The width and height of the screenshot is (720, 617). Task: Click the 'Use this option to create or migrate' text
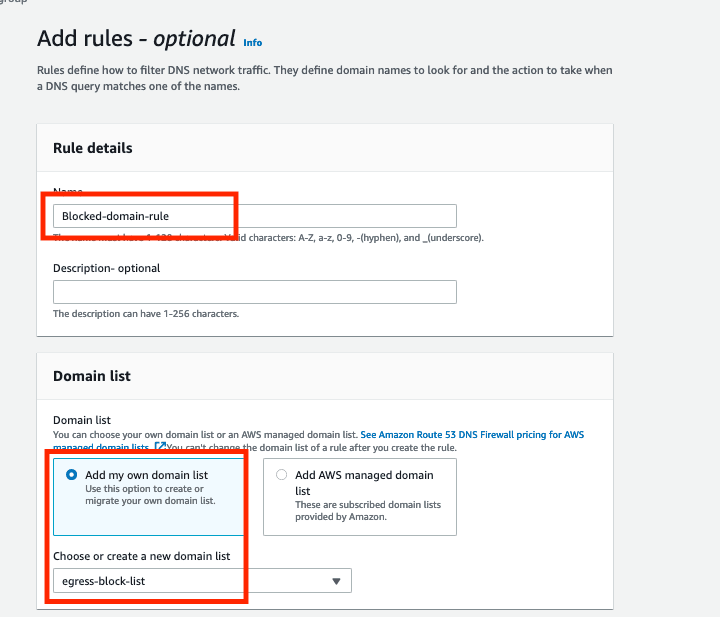[150, 495]
